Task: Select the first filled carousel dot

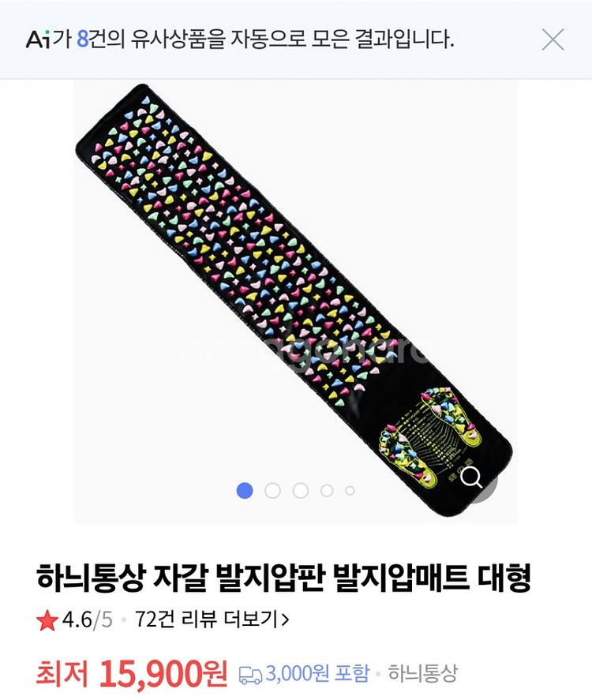Action: pos(245,490)
